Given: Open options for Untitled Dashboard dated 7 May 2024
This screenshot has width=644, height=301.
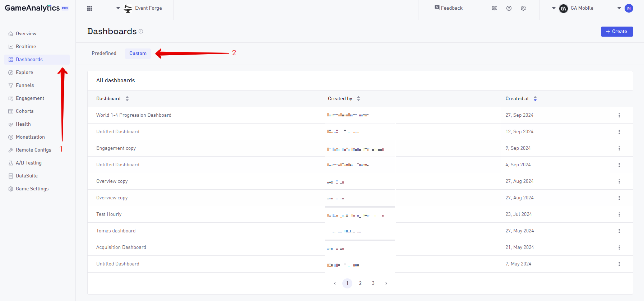Looking at the screenshot, I should pos(619,264).
